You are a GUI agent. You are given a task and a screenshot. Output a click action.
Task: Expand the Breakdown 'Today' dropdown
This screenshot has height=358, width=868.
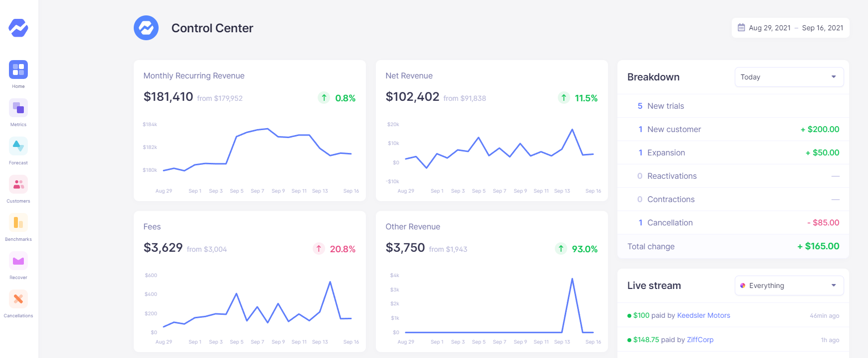(x=789, y=77)
